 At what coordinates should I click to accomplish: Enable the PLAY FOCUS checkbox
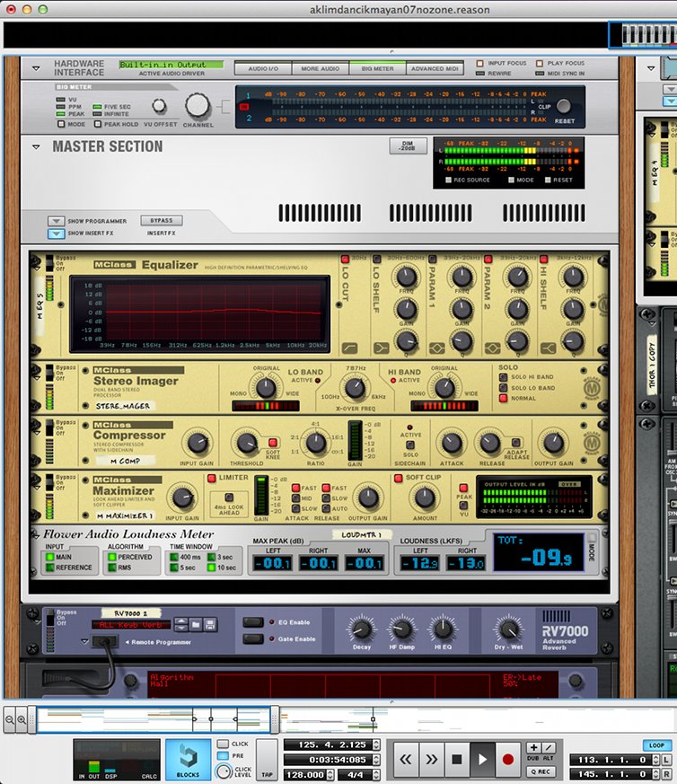(x=540, y=64)
